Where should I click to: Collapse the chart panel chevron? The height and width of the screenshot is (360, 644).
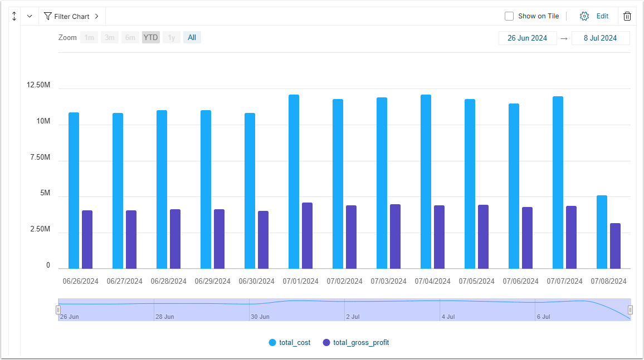30,16
